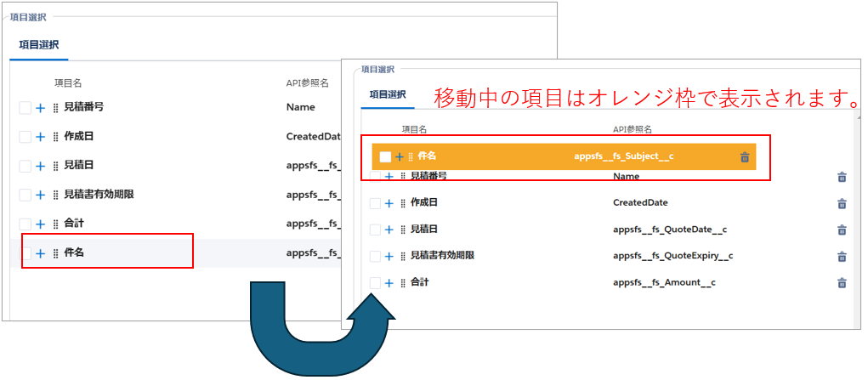The width and height of the screenshot is (868, 380).
Task: Click the trash icon beside appsfs__fs_Amount__c
Action: pyautogui.click(x=842, y=282)
